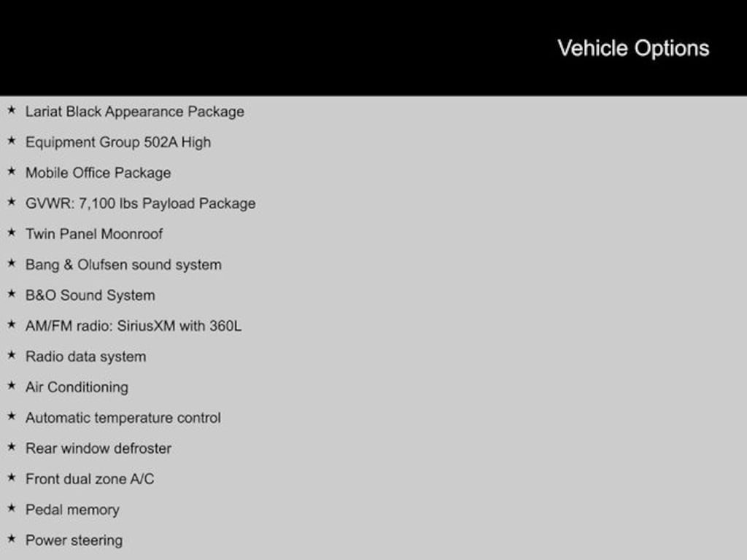This screenshot has height=560, width=747.
Task: Select the AM/FM radio: SiriusXM with 360L option
Action: pyautogui.click(x=133, y=326)
